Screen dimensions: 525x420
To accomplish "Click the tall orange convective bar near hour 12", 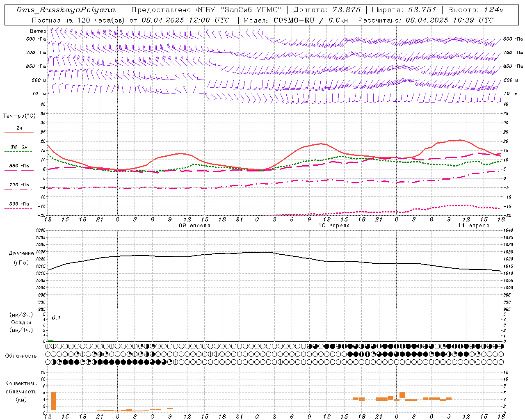I will point(53,401).
